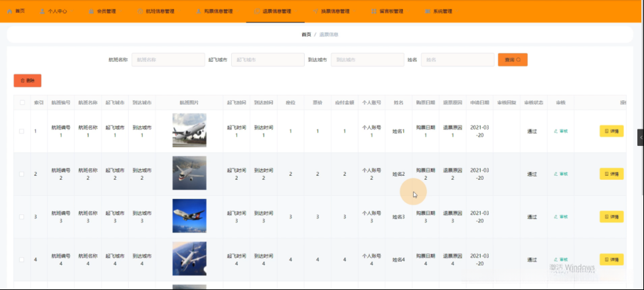Open the flight image thumbnail in row 3
Image resolution: width=644 pixels, height=290 pixels.
click(189, 216)
